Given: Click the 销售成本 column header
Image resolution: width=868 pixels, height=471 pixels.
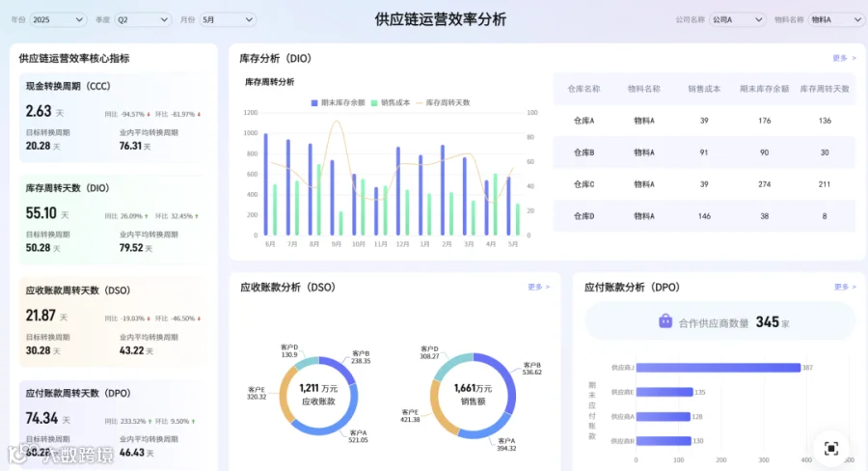Looking at the screenshot, I should pyautogui.click(x=704, y=89).
